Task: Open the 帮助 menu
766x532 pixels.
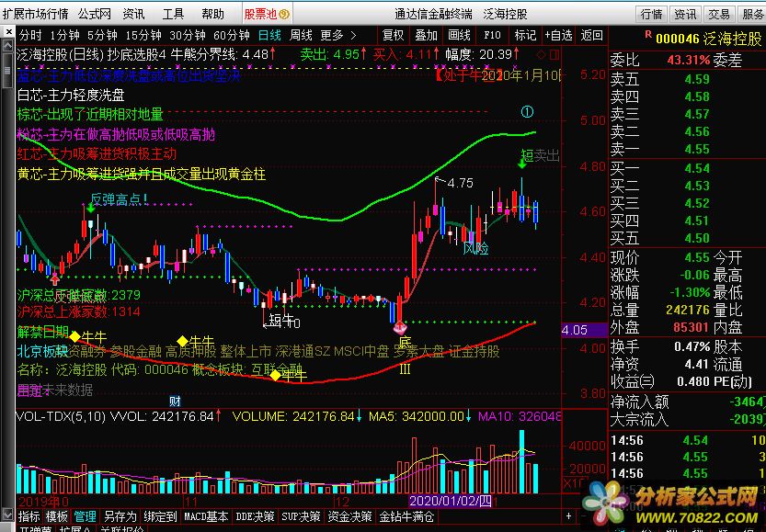Action: (212, 14)
